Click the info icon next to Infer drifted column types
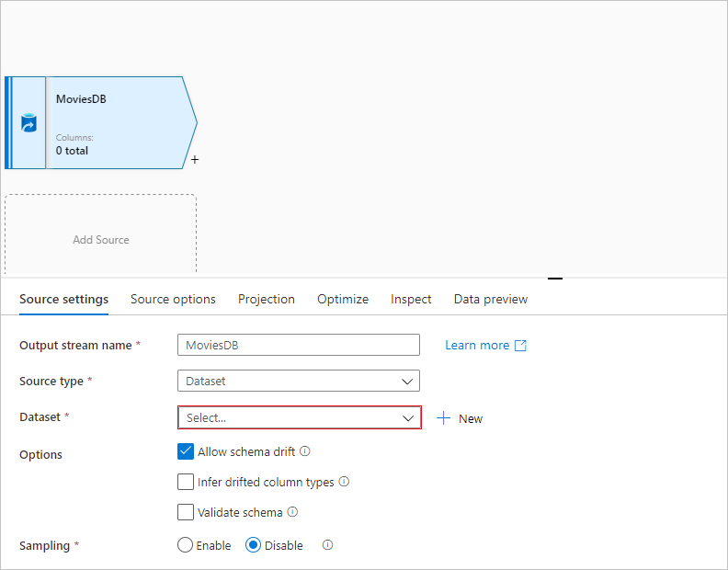Image resolution: width=728 pixels, height=570 pixels. pyautogui.click(x=344, y=482)
